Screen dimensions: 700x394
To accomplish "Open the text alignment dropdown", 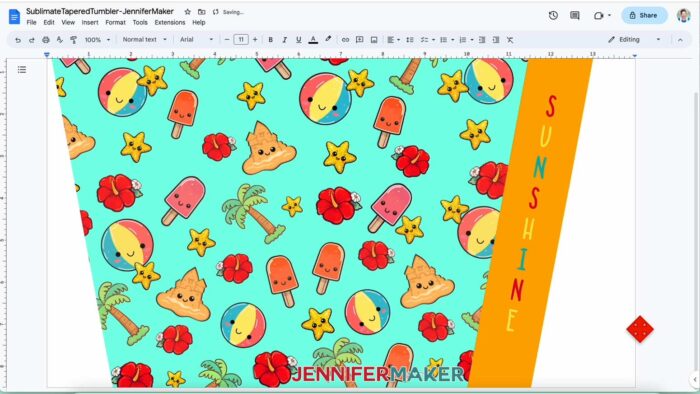I will click(393, 40).
